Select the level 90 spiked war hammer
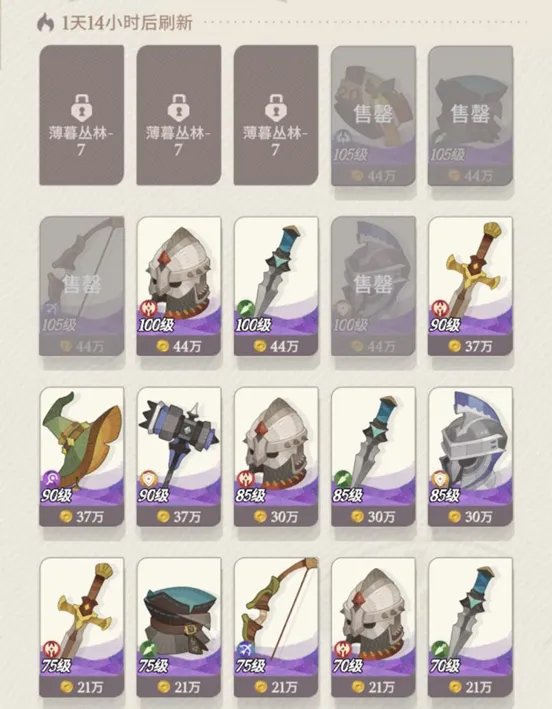552x709 pixels. point(179,456)
